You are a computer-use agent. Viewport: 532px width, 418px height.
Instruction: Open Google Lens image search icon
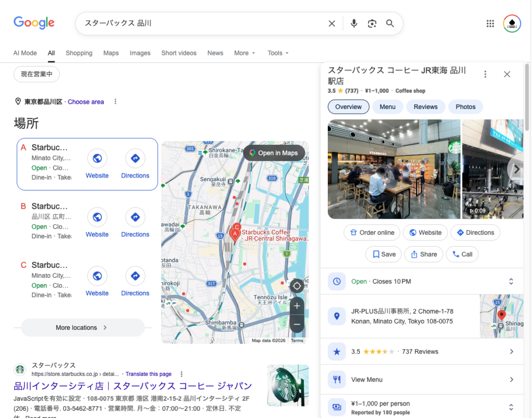pos(372,23)
